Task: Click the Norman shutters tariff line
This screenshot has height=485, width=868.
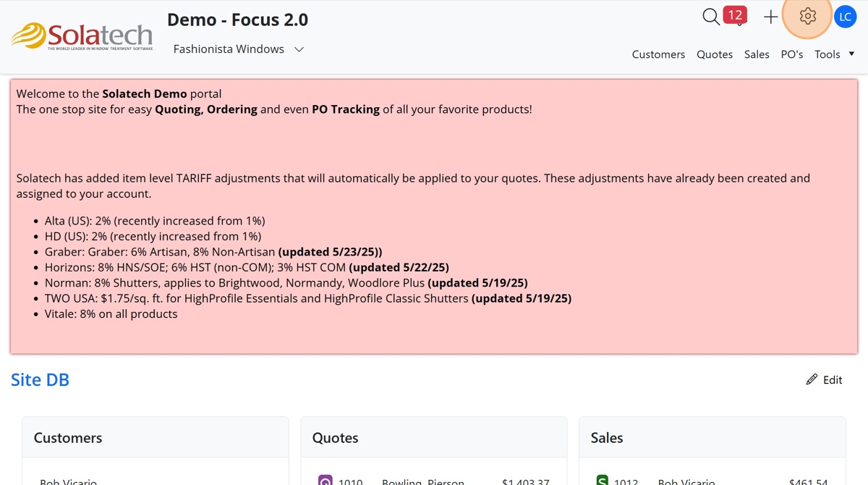Action: tap(286, 283)
